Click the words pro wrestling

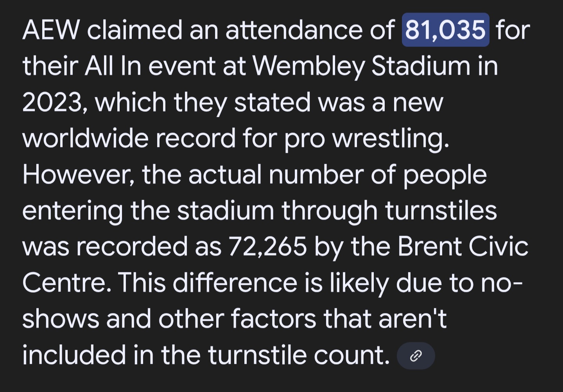367,140
